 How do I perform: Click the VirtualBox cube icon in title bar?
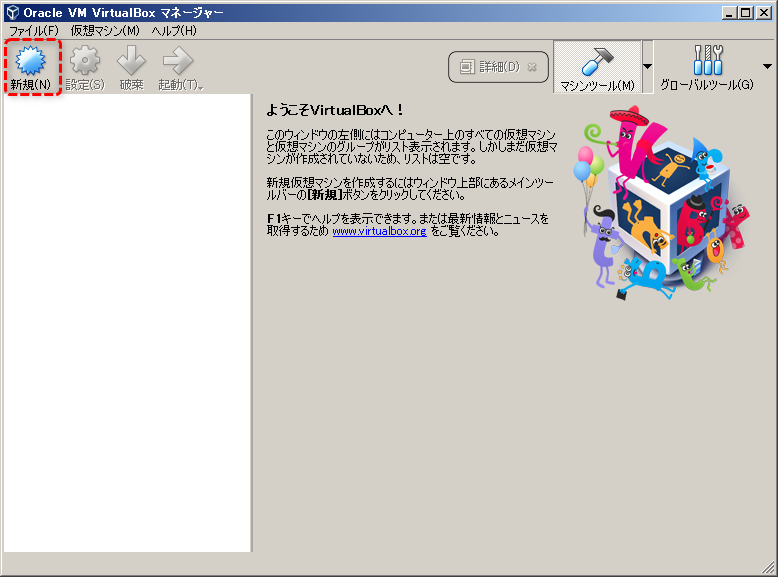12,12
